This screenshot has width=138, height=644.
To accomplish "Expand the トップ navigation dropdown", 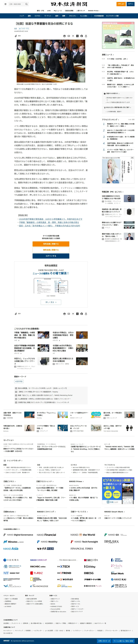I will [22, 16].
